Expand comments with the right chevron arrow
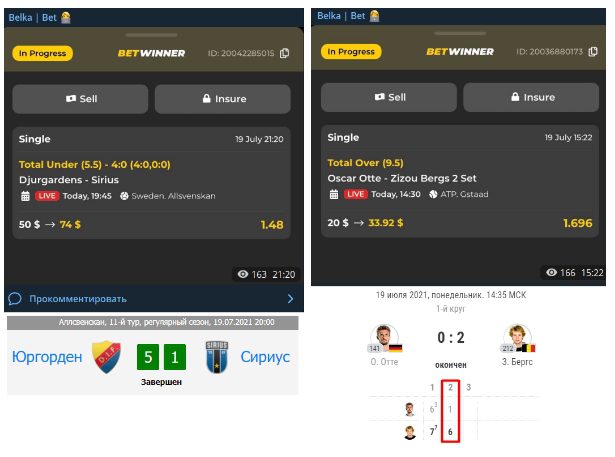The width and height of the screenshot is (615, 457). pos(290,299)
